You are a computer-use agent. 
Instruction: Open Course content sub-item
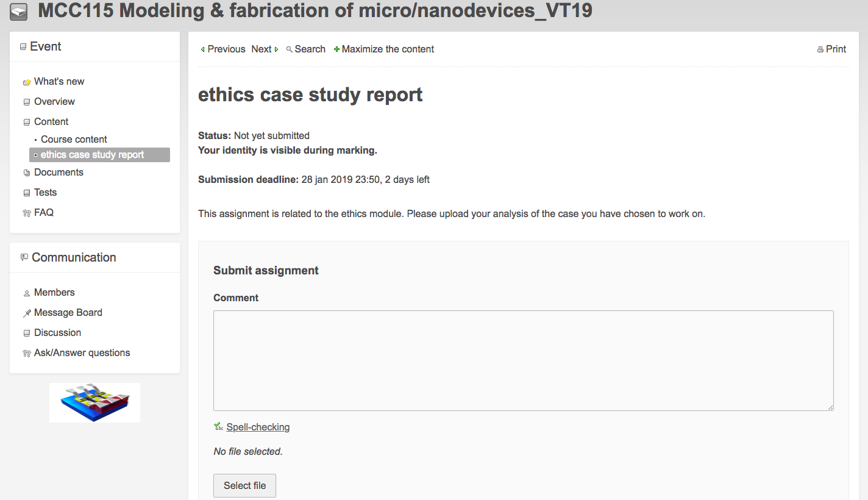[74, 139]
